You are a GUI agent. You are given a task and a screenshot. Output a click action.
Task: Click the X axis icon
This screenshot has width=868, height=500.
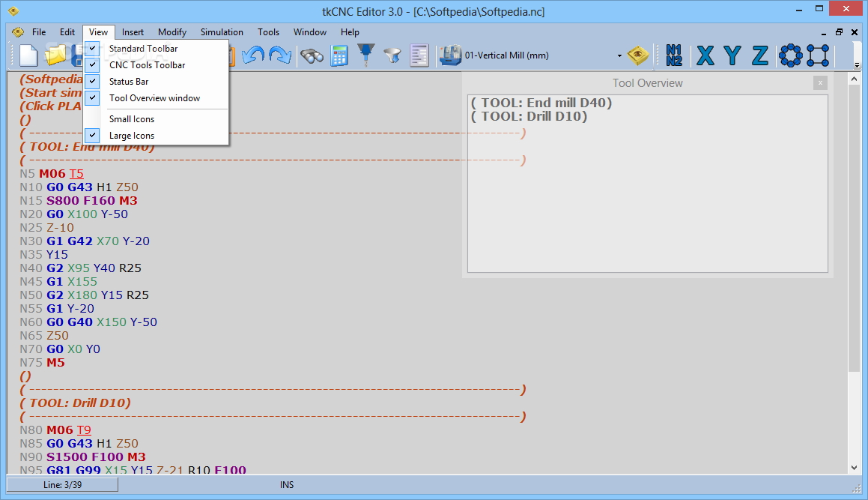click(705, 55)
